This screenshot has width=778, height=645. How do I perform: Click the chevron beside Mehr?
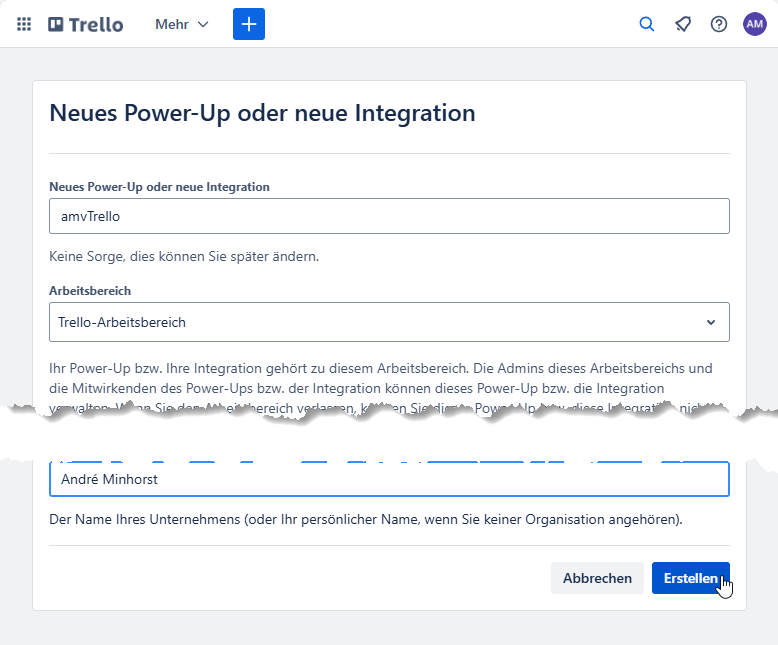pyautogui.click(x=204, y=25)
